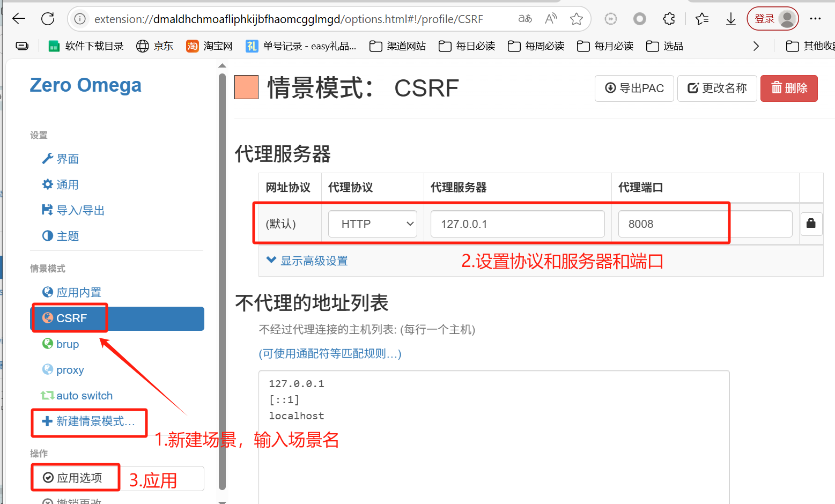Reload the options page
The width and height of the screenshot is (835, 504).
coord(48,19)
